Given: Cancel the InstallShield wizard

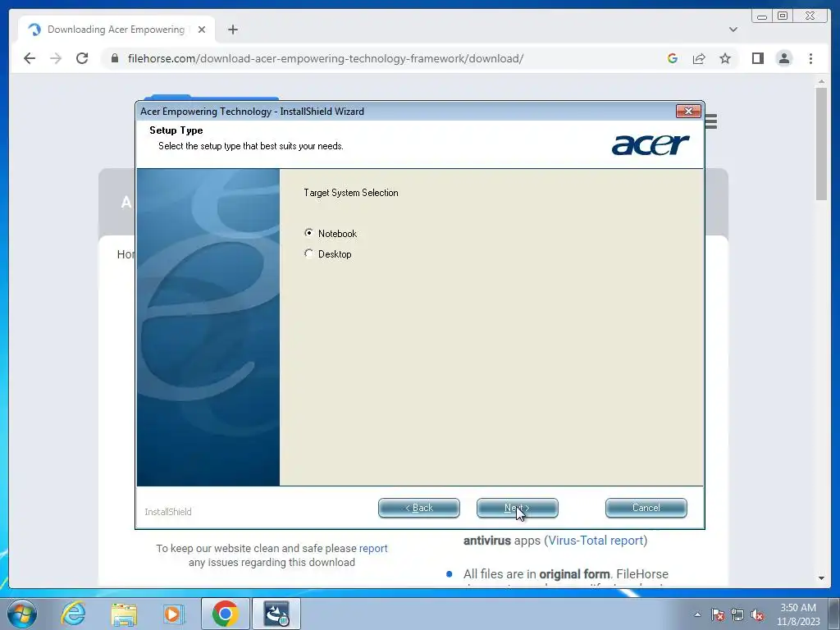Looking at the screenshot, I should [x=646, y=508].
